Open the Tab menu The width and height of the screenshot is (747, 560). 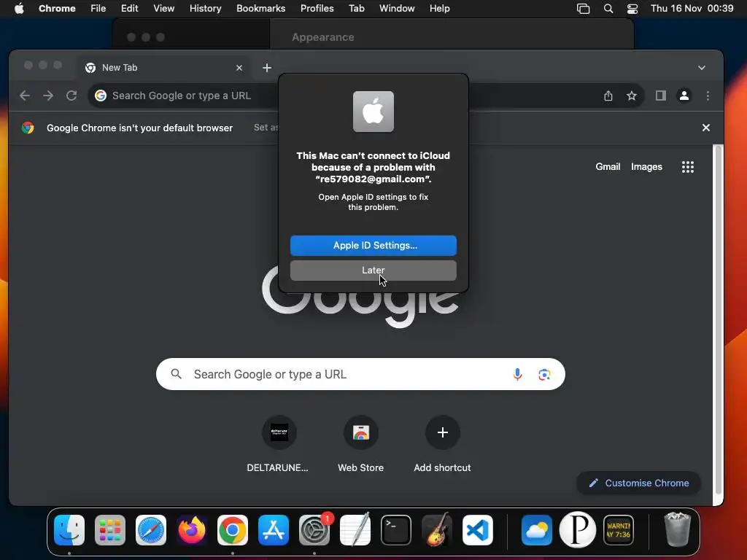tap(356, 8)
